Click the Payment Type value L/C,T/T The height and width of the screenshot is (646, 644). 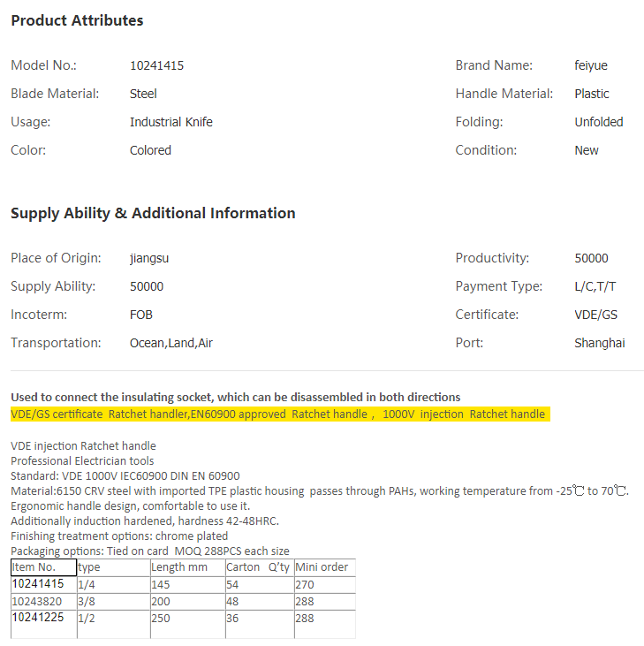595,286
